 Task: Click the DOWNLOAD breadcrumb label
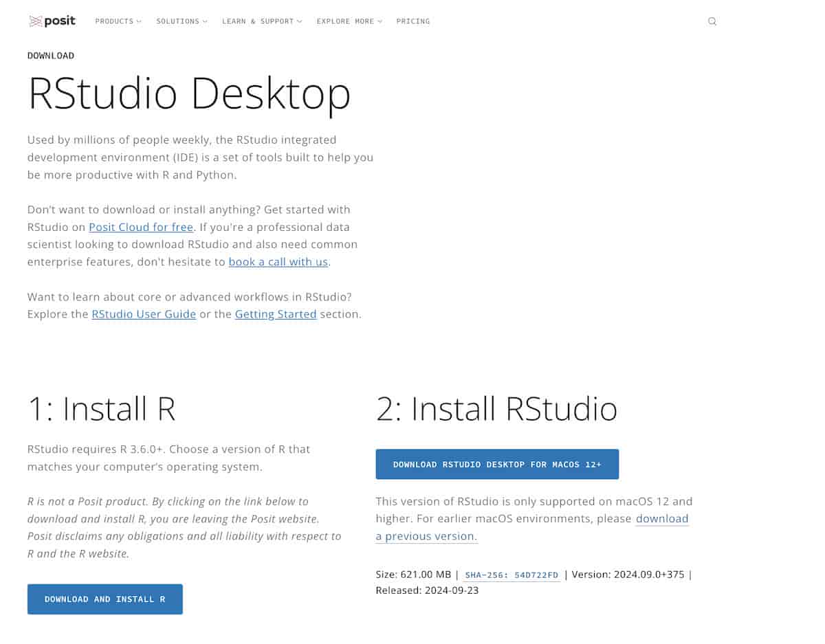pos(50,56)
